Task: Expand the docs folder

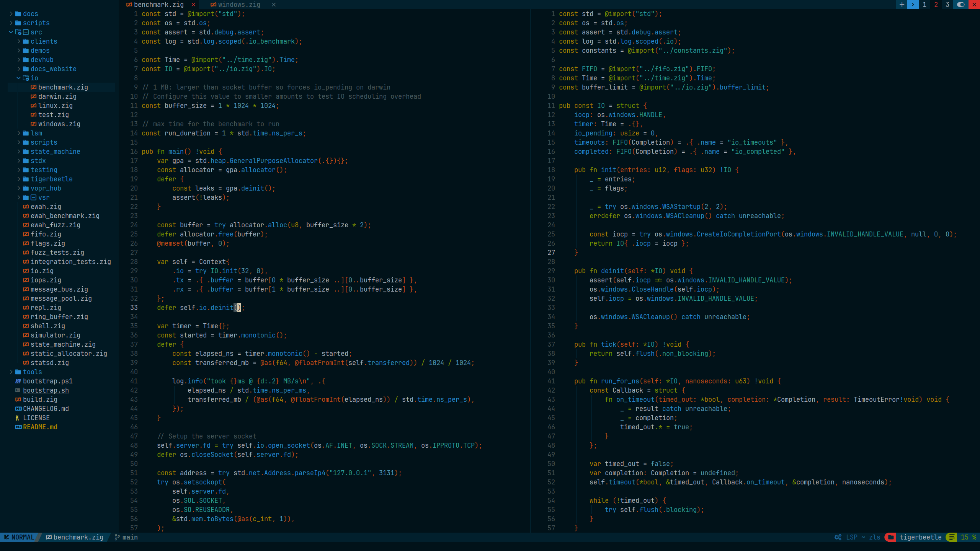Action: pos(11,14)
